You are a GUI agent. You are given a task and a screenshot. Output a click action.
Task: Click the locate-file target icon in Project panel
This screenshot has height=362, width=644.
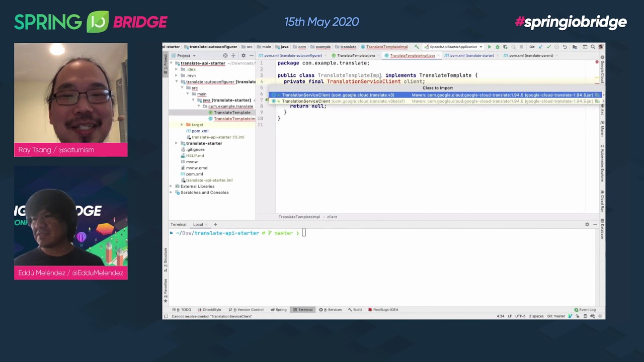(x=225, y=55)
